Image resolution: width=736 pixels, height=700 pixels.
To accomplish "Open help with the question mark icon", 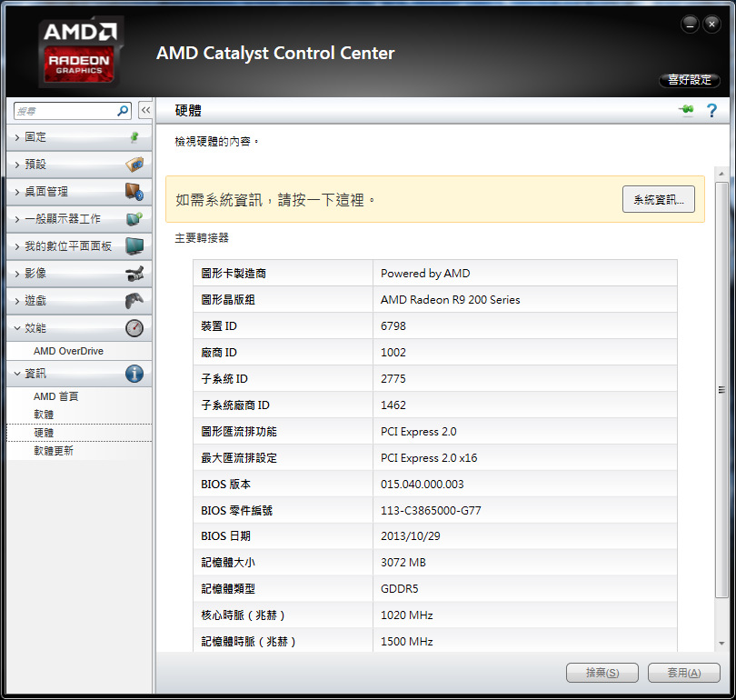I will click(x=711, y=110).
